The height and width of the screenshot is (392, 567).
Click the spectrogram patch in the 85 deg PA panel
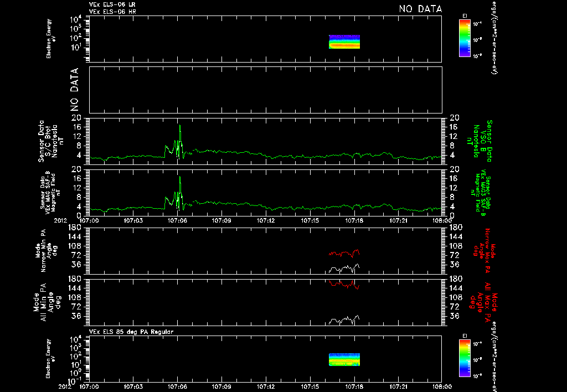pos(344,360)
